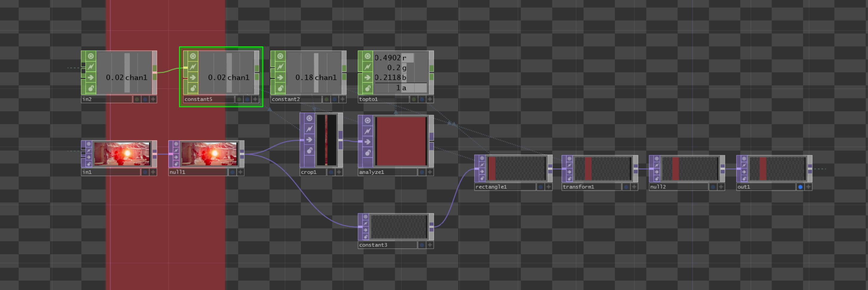Screen dimensions: 868x290
Task: Click the lock icon on analyze1
Action: point(368,152)
